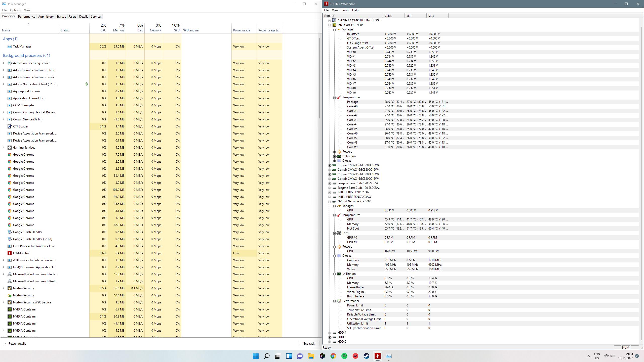Open HWMonitor Help menu
Viewport: 644px width, 362px height.
coord(355,10)
